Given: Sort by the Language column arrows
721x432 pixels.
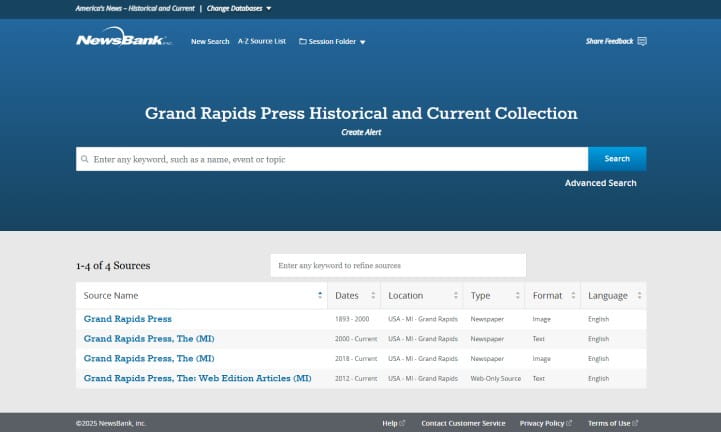Looking at the screenshot, I should [x=639, y=295].
